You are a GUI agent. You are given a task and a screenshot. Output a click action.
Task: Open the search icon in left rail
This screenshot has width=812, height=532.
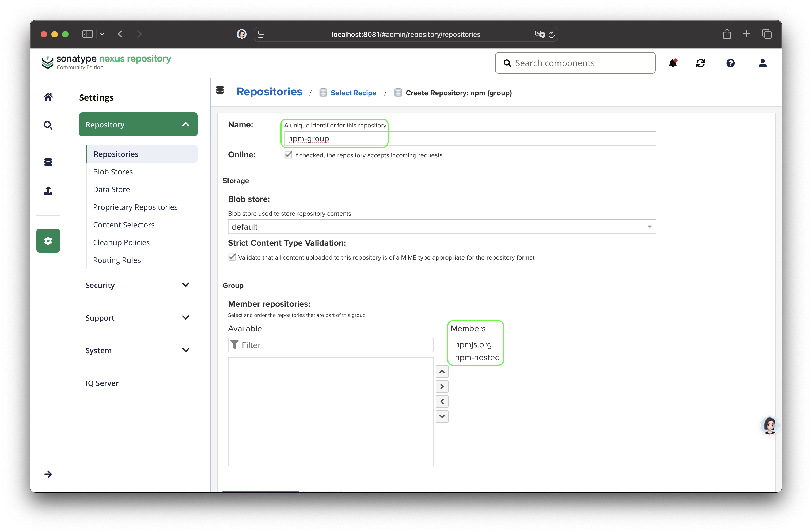(48, 125)
